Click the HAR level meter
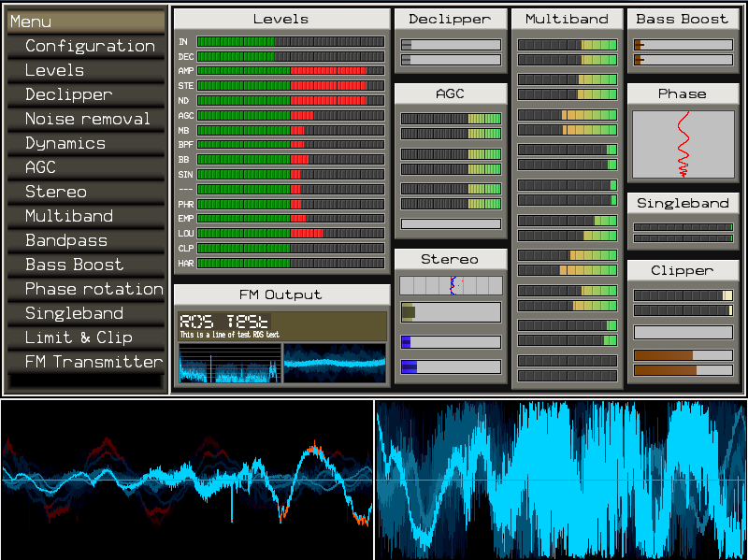This screenshot has height=560, width=748. [291, 263]
